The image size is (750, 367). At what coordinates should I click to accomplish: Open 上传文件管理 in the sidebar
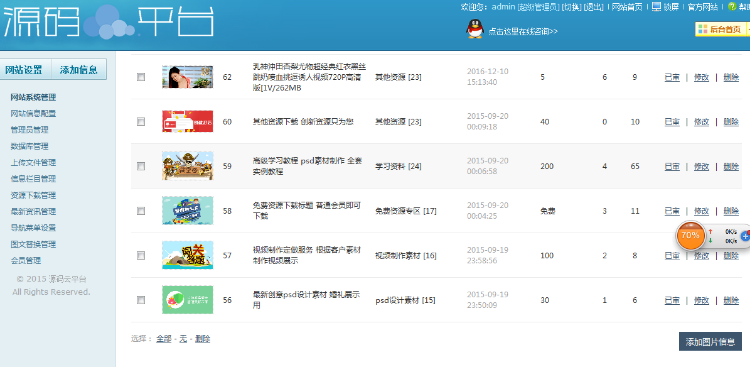click(33, 162)
